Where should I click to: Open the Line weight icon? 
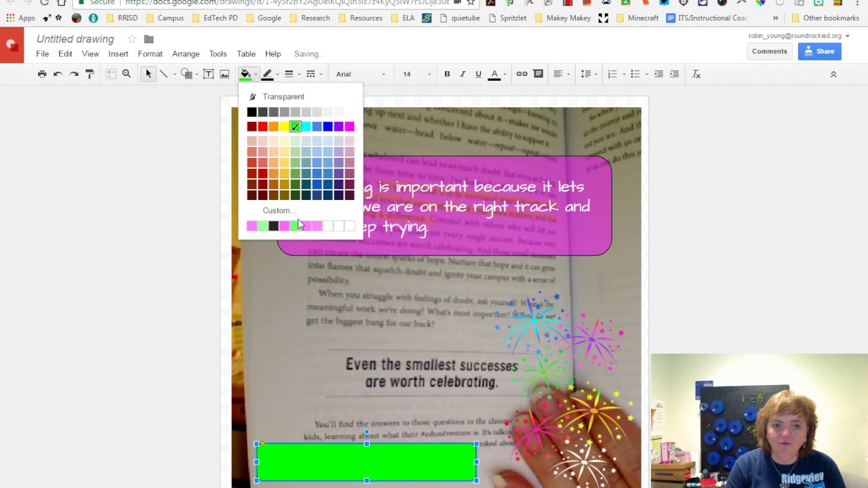pyautogui.click(x=289, y=74)
